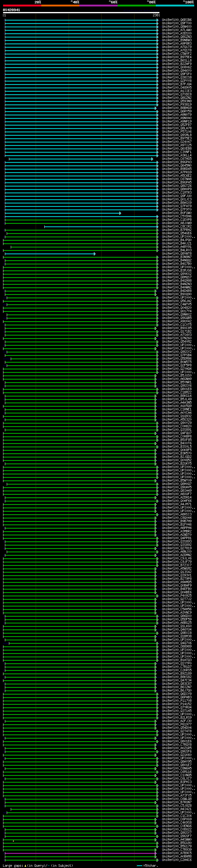Select hit label UniRef100_B3MJG6
Image resolution: width=197 pixels, height=868 pixels.
coord(176,271)
